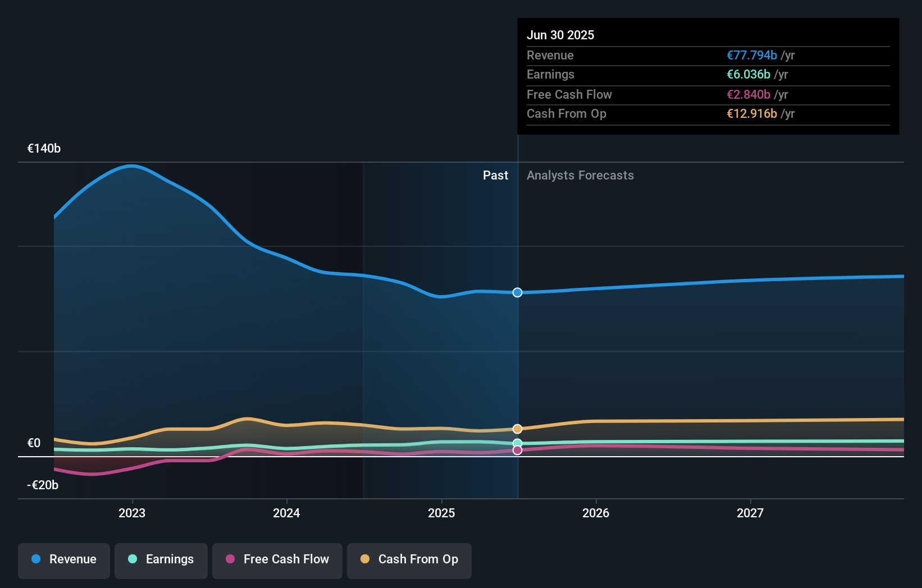Viewport: 922px width, 588px height.
Task: Click the yellow Cash From Op dot icon
Action: (365, 559)
